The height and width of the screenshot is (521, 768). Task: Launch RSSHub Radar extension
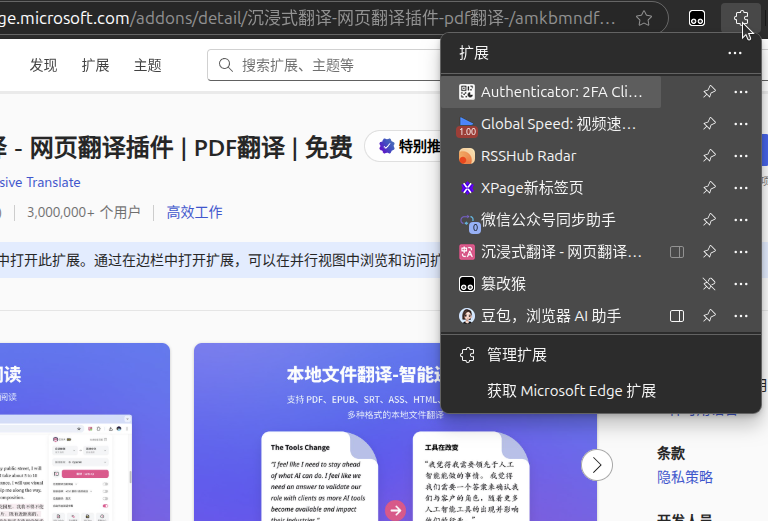click(528, 156)
